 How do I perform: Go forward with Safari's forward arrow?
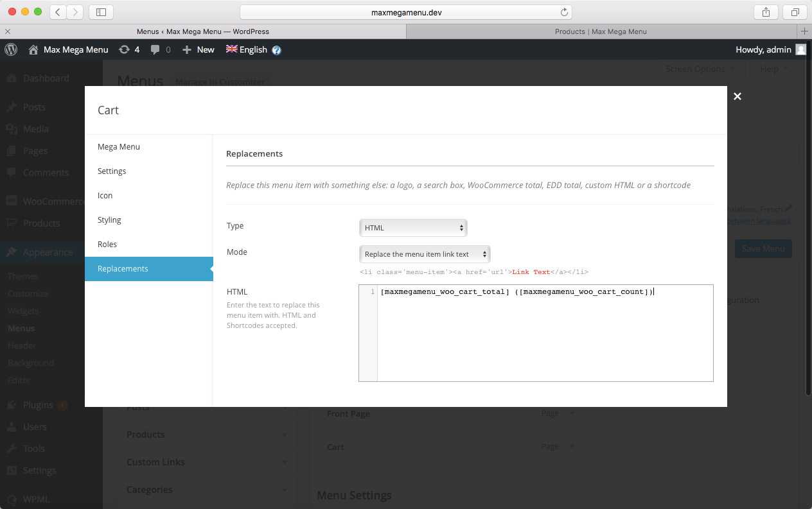click(75, 12)
